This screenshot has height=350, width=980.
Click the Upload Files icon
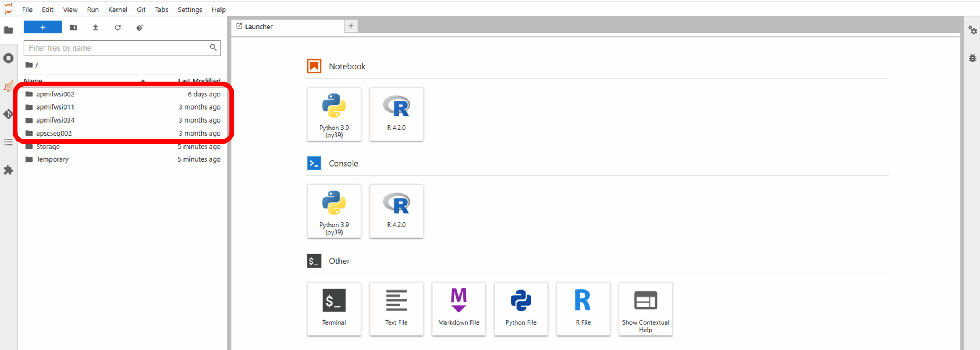[x=96, y=28]
